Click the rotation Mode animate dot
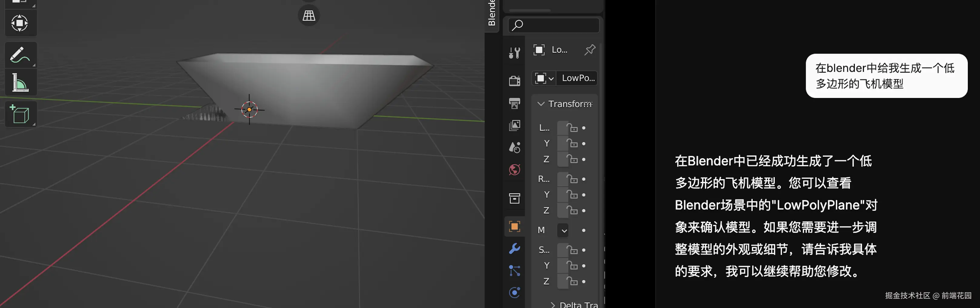Screen dimensions: 980x308 point(584,230)
